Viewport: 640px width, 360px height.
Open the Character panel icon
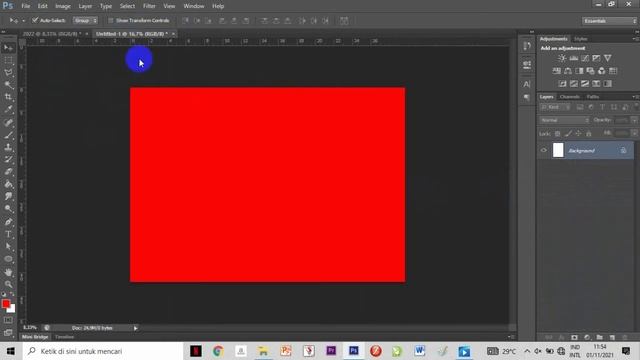pyautogui.click(x=527, y=84)
